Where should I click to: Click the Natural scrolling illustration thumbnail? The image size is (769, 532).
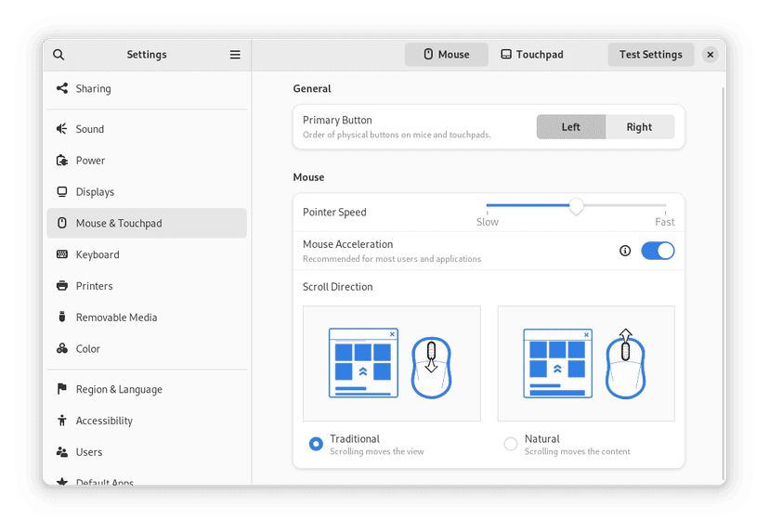pos(586,363)
